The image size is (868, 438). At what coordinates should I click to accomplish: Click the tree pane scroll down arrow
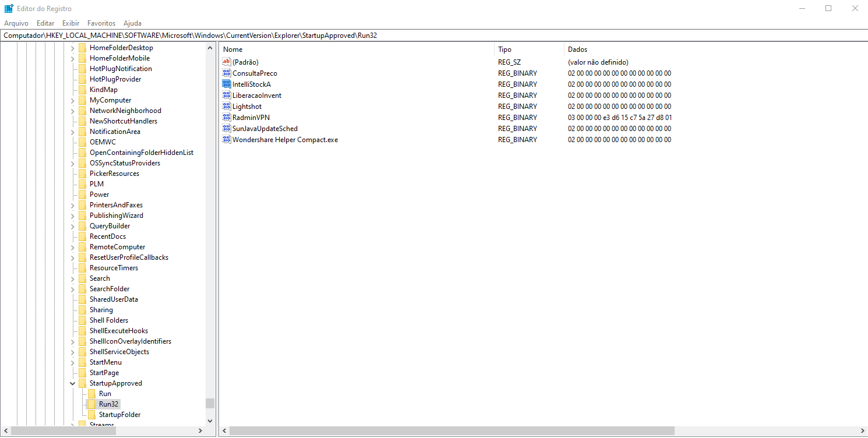coord(210,421)
